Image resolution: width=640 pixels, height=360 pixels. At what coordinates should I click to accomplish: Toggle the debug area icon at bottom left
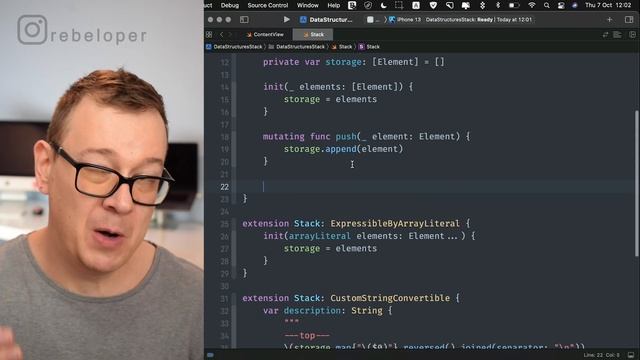pos(210,355)
